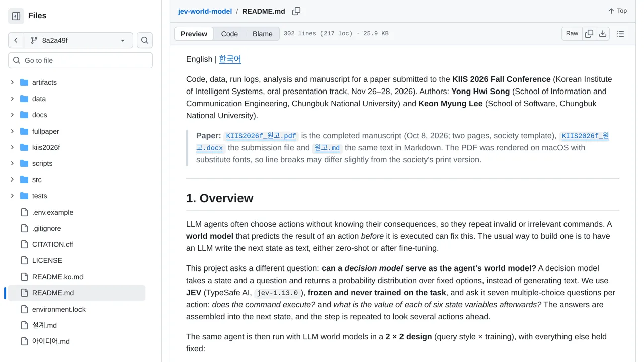Click the '302 lines (217 loc) · 25.9 KB' text
Viewport: 644px width, 362px height.
coord(336,34)
